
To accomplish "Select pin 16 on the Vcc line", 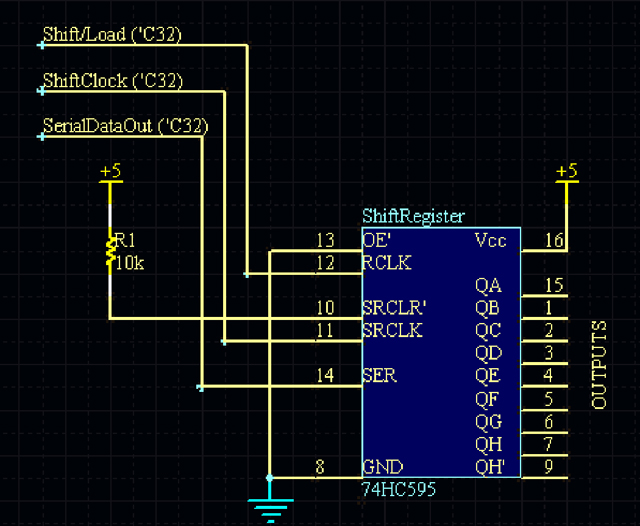I will pyautogui.click(x=554, y=240).
